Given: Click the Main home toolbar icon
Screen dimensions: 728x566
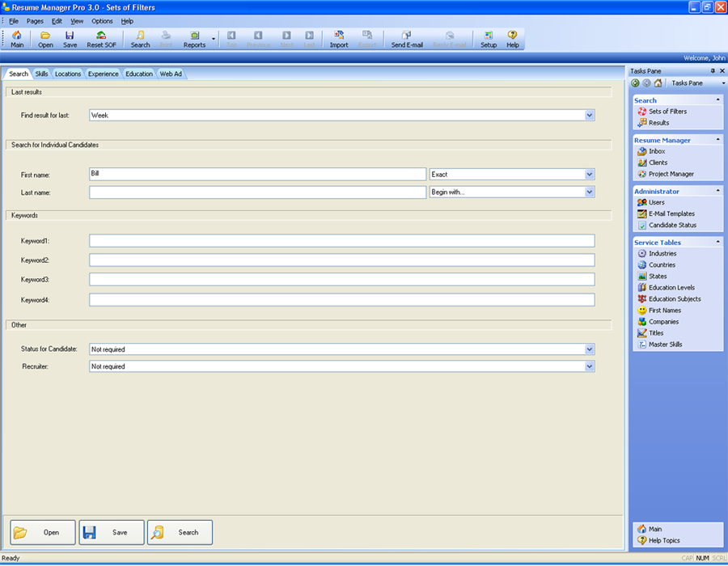Looking at the screenshot, I should click(x=17, y=39).
